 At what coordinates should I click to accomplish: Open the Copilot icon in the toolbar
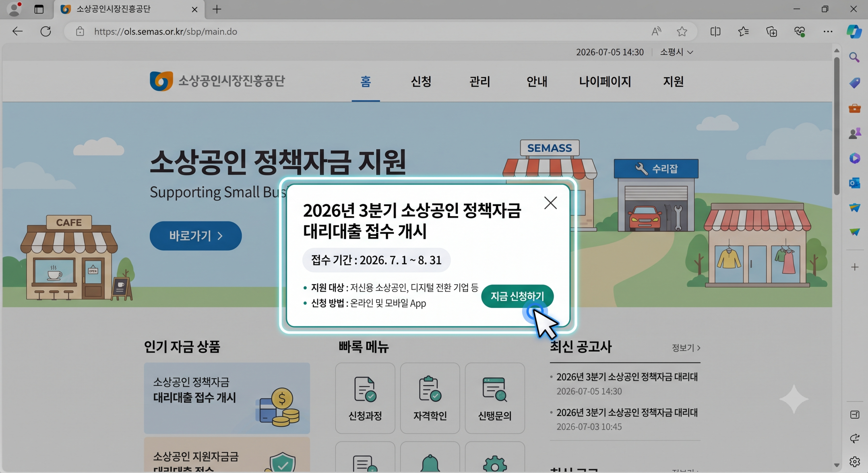854,32
